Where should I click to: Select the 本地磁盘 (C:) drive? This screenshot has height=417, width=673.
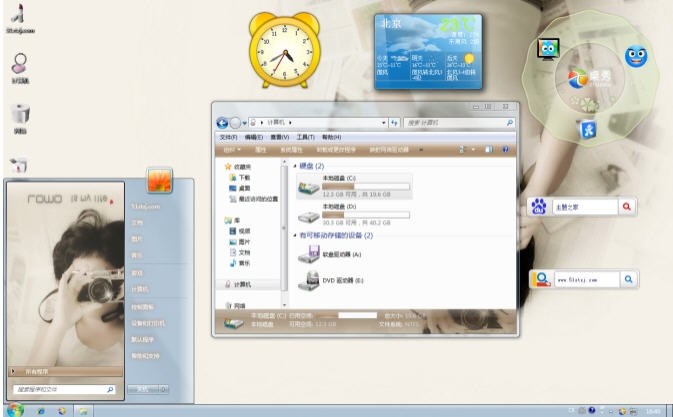click(x=354, y=186)
